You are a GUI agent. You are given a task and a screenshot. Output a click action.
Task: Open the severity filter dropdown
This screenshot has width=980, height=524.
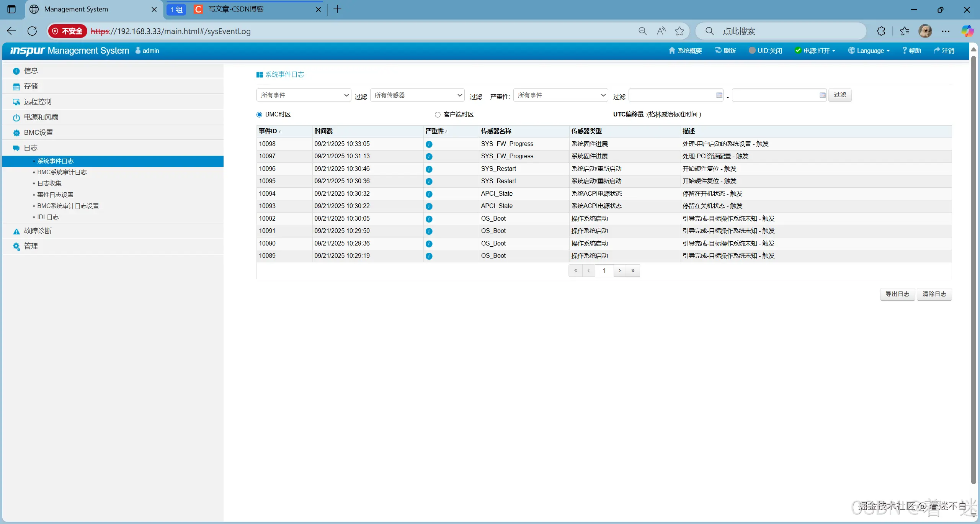coord(560,95)
